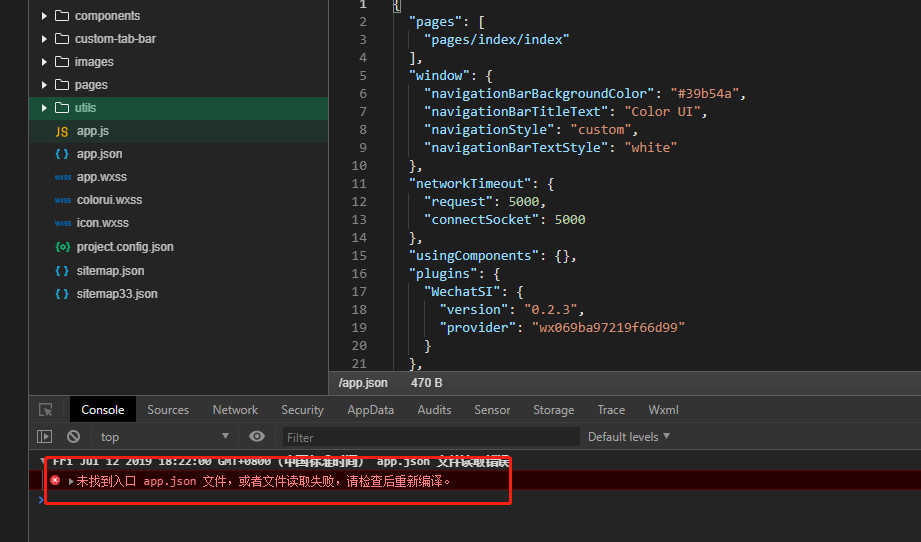Open the top context dropdown
Viewport: 921px width, 542px height.
164,436
